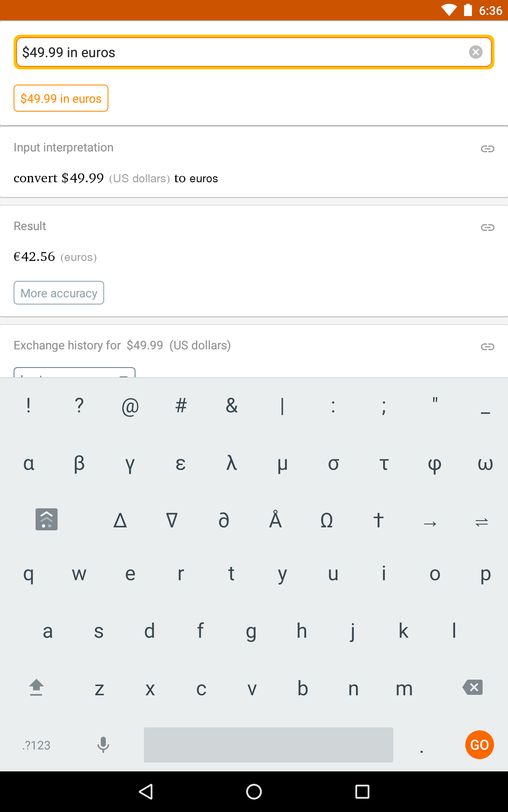Viewport: 508px width, 812px height.
Task: Tap the Home navigation button
Action: tap(254, 792)
